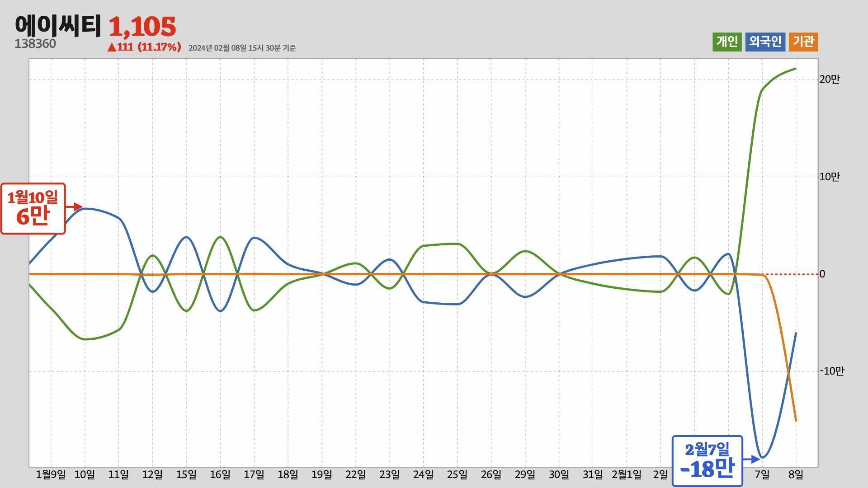
Task: Click the green line peak at 25일
Action: (458, 244)
